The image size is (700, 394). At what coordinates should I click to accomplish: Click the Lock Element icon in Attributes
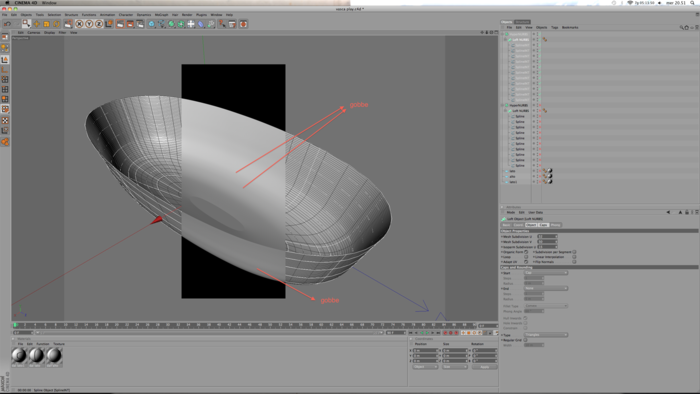(687, 212)
